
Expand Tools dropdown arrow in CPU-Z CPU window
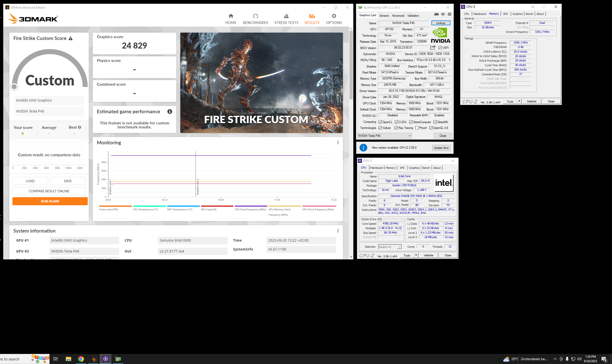[416, 255]
